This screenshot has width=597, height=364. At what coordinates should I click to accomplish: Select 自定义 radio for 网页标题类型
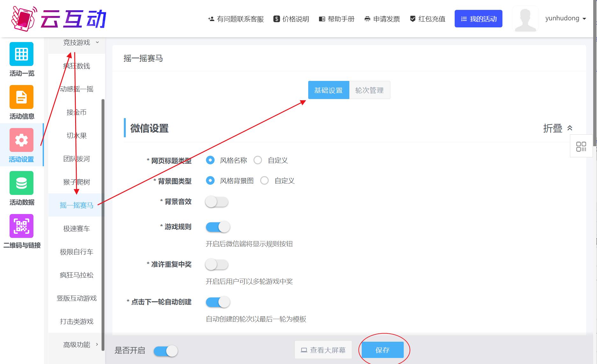click(258, 160)
